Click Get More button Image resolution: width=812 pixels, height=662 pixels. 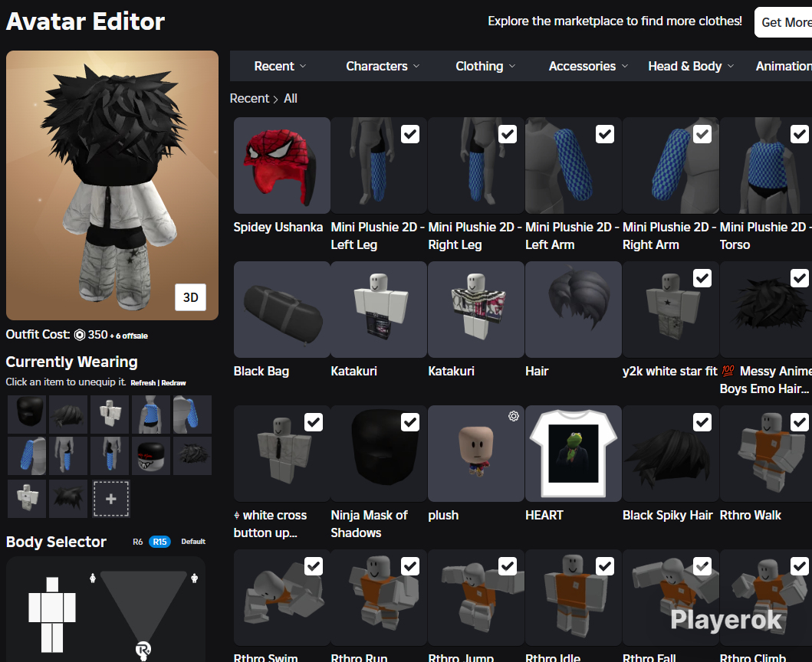(785, 22)
